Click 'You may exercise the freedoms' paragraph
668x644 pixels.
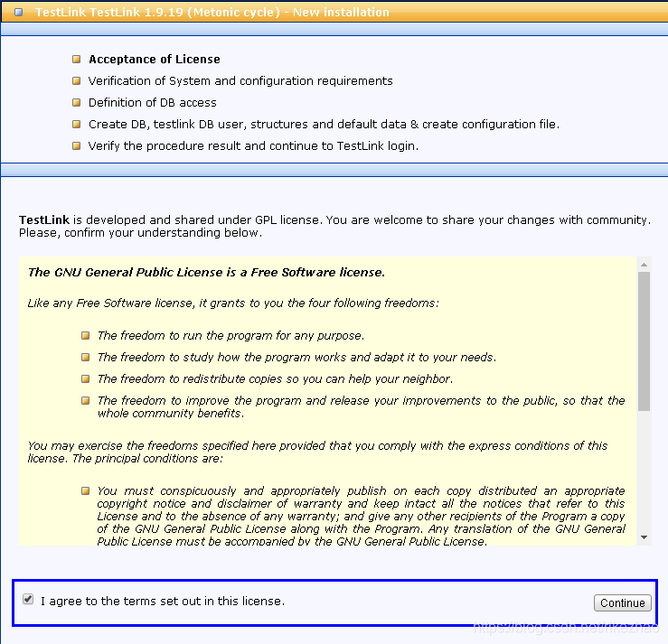coord(317,452)
